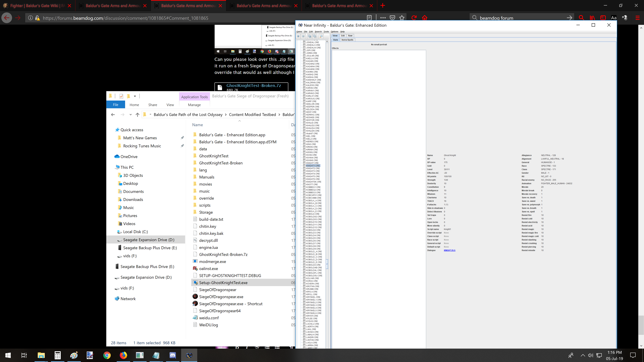Expand the breadcrumb overflow double-chevron in Explorer
Screen dimensions: 644x362
150,115
